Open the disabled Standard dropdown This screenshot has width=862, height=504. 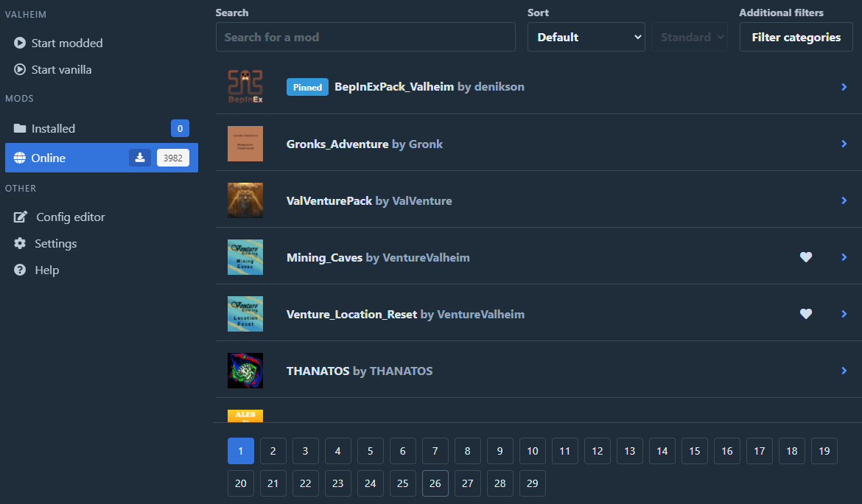tap(690, 37)
